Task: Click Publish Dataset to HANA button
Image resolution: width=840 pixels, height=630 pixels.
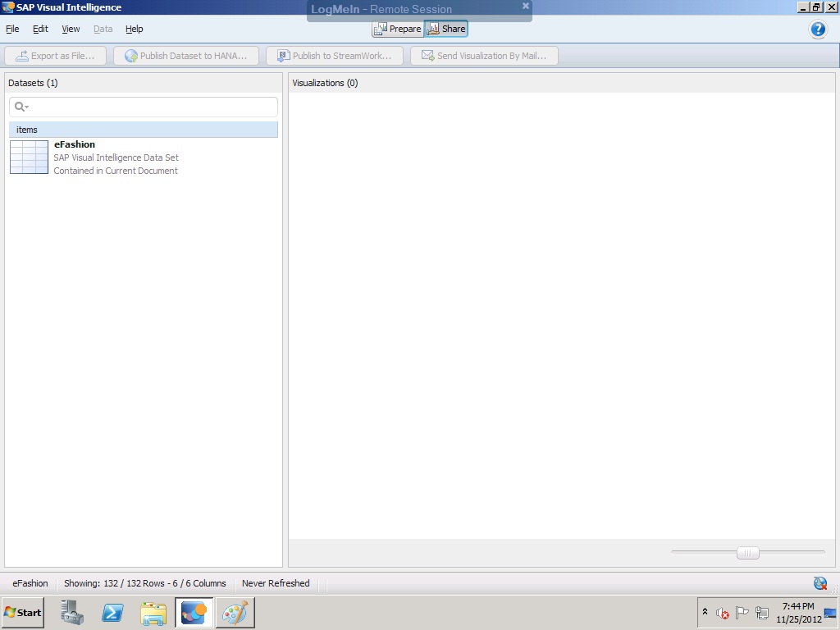Action: point(186,56)
